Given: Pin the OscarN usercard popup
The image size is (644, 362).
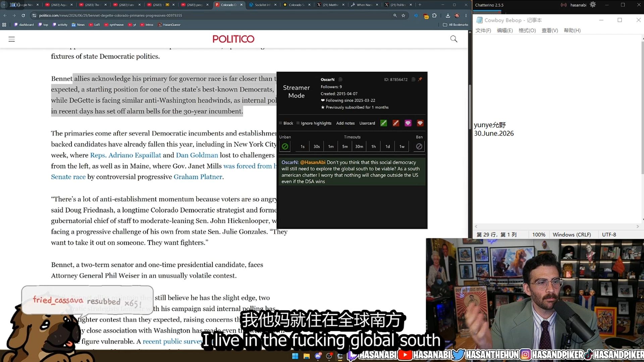Looking at the screenshot, I should pyautogui.click(x=420, y=79).
